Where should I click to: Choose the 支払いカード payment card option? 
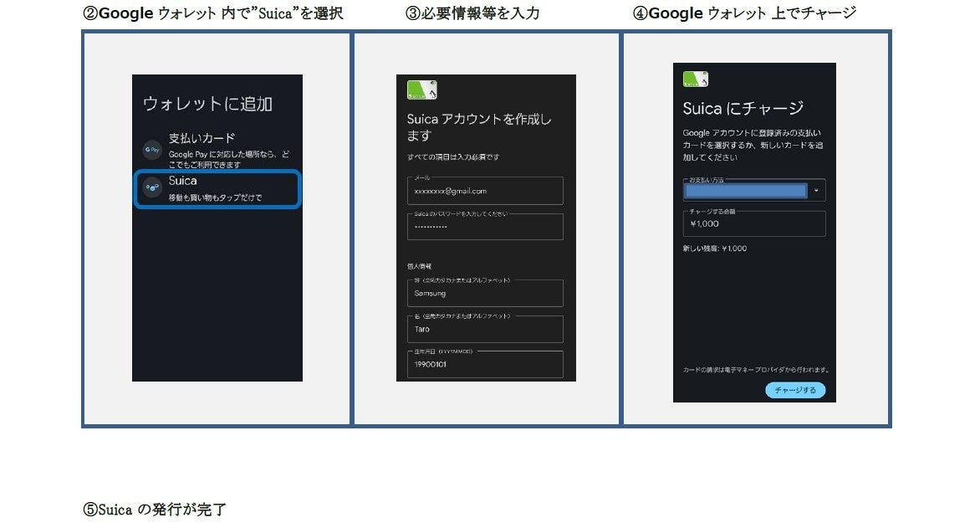coord(217,150)
